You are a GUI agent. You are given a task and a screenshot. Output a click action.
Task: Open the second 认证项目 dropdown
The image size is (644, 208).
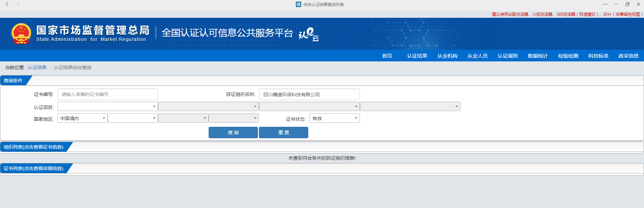point(208,106)
